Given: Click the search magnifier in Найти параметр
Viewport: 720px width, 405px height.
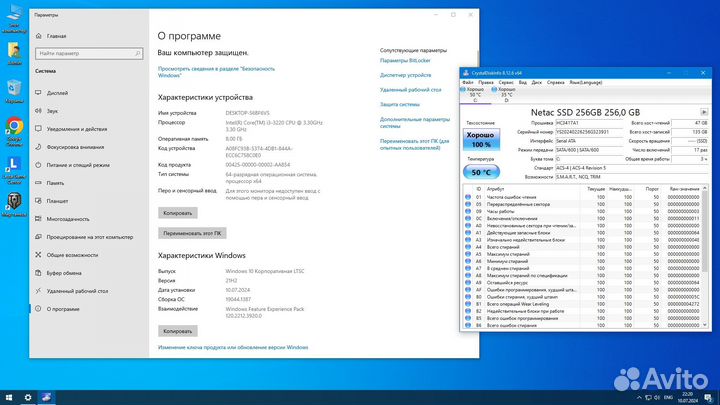Looking at the screenshot, I should point(137,53).
